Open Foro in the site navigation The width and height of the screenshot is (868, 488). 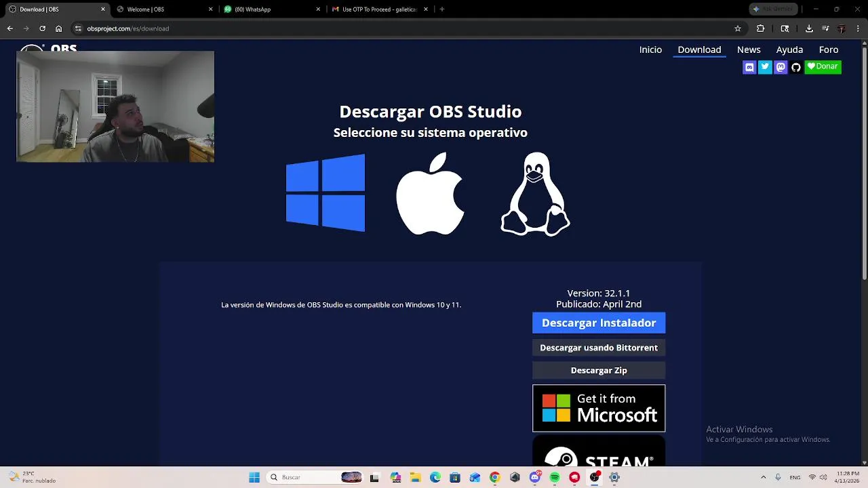coord(829,49)
